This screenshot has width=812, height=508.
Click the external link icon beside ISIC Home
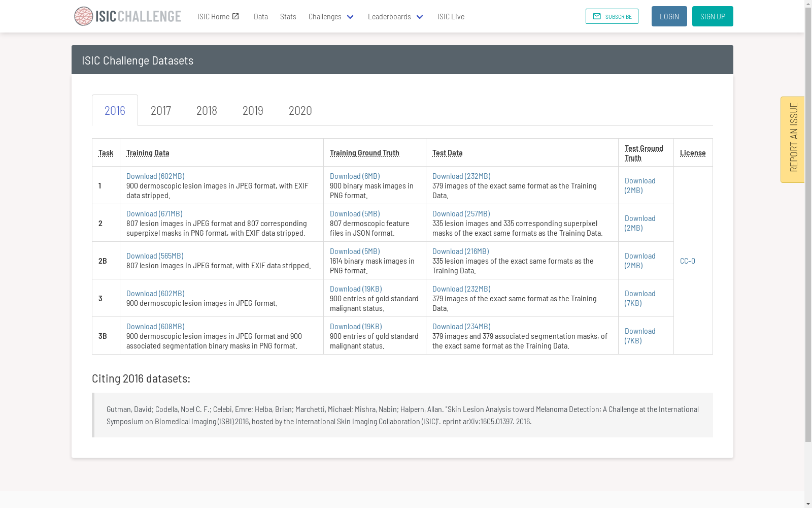pos(235,16)
